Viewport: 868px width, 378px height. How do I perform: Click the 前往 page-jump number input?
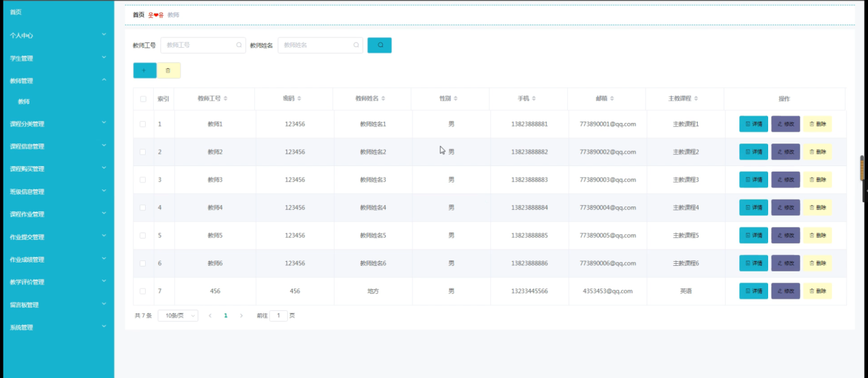[278, 316]
